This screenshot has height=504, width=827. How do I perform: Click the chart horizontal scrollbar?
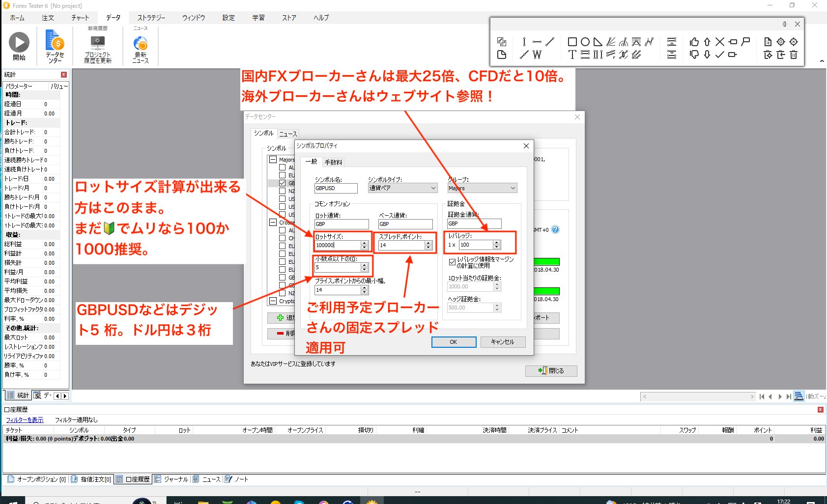click(x=698, y=396)
